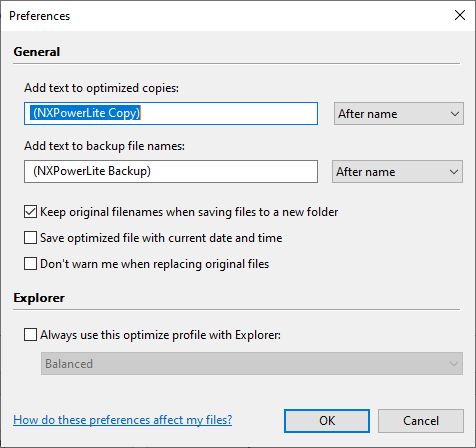The image size is (476, 448).
Task: Check Don't warn me when replacing originals
Action: (30, 264)
